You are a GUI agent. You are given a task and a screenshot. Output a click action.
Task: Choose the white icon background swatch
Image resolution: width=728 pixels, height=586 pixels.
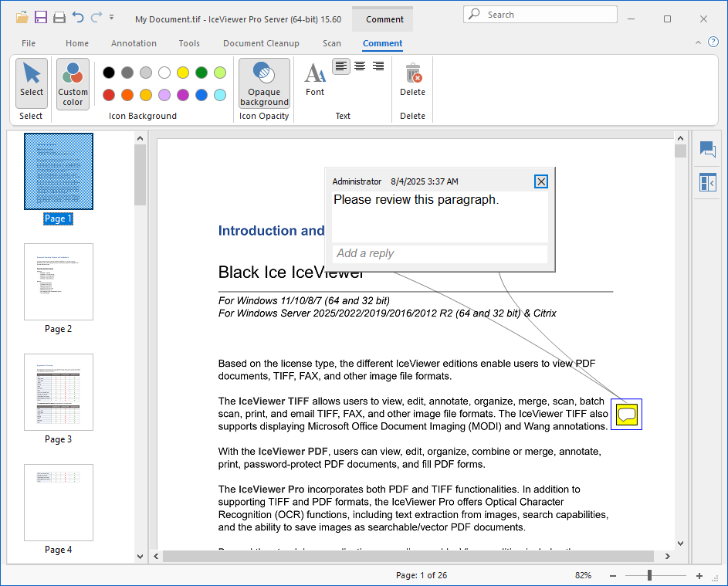pos(164,73)
